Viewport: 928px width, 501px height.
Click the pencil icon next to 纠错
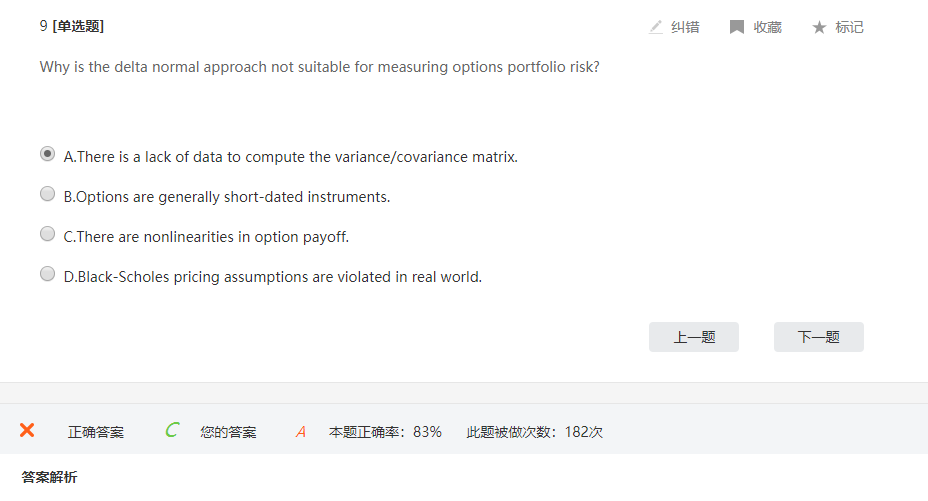click(656, 27)
